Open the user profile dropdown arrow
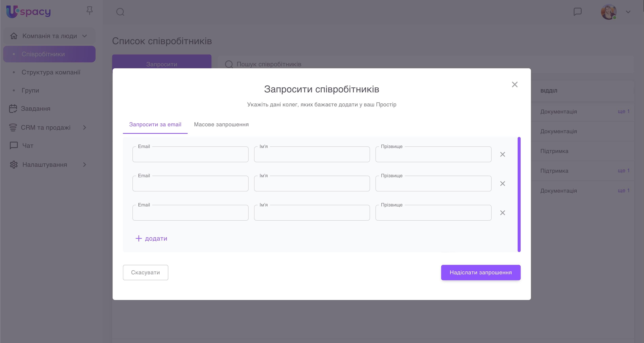Viewport: 644px width, 343px height. click(x=628, y=12)
